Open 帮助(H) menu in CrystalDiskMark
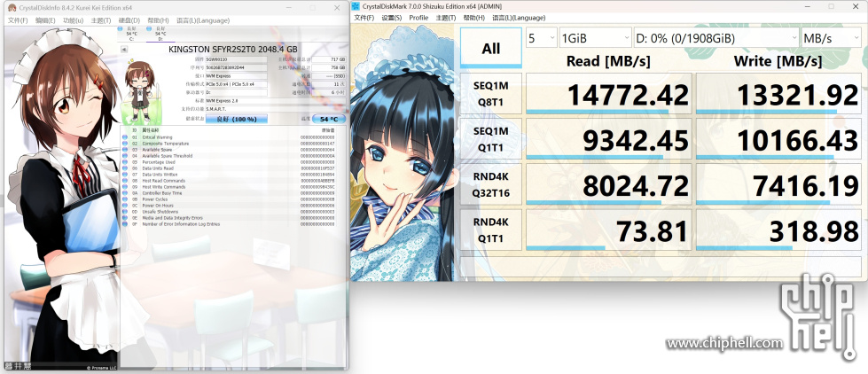The width and height of the screenshot is (868, 374). coord(474,18)
